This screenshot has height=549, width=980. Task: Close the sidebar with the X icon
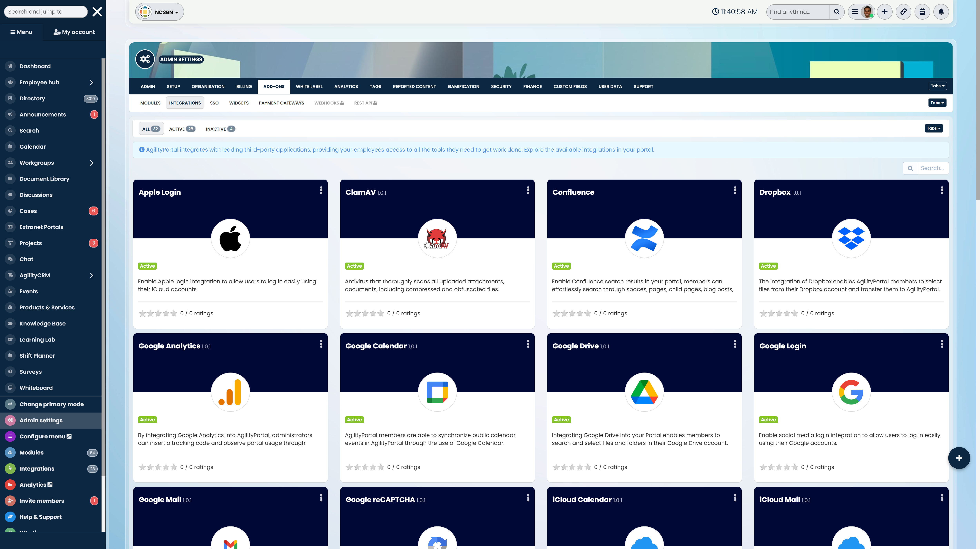pyautogui.click(x=97, y=12)
